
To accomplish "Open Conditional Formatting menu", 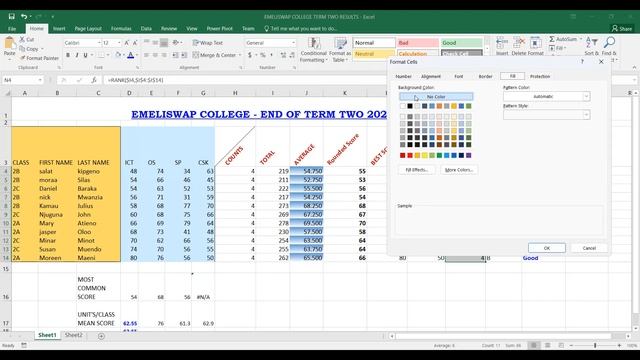I will coord(313,50).
